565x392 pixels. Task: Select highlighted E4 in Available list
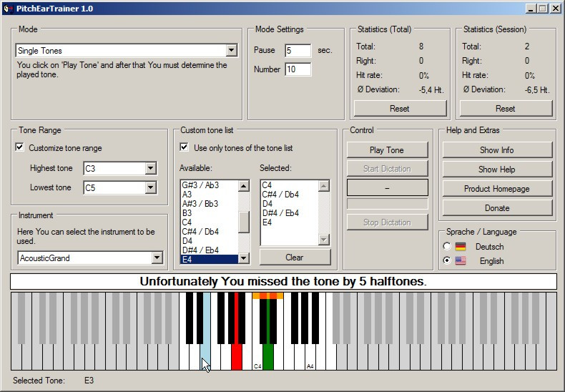pyautogui.click(x=209, y=259)
